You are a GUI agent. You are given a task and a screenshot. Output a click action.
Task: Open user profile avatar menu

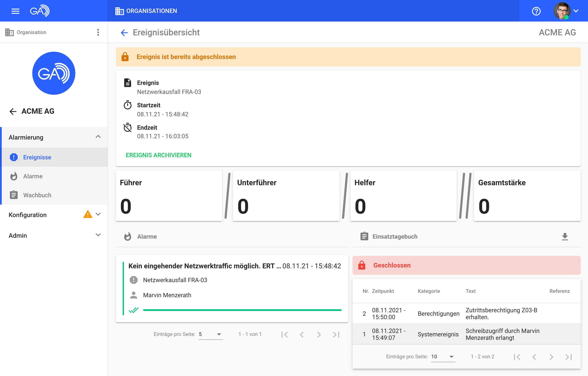[x=562, y=11]
